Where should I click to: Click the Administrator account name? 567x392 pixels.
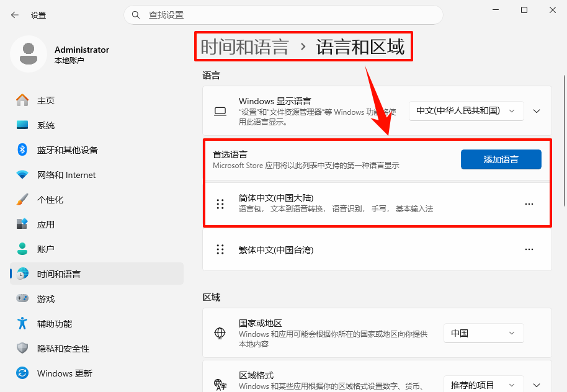[82, 50]
